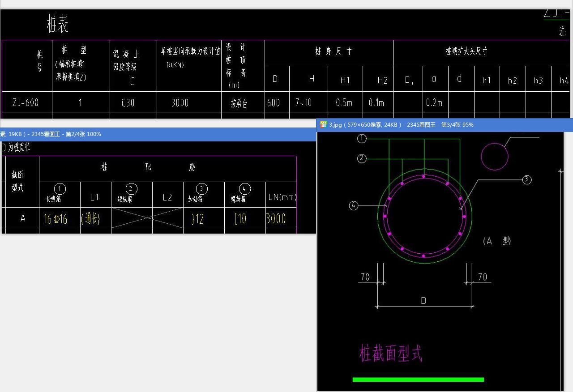Click circled number 4 callout left of pile circle
573x392 pixels.
pos(354,206)
